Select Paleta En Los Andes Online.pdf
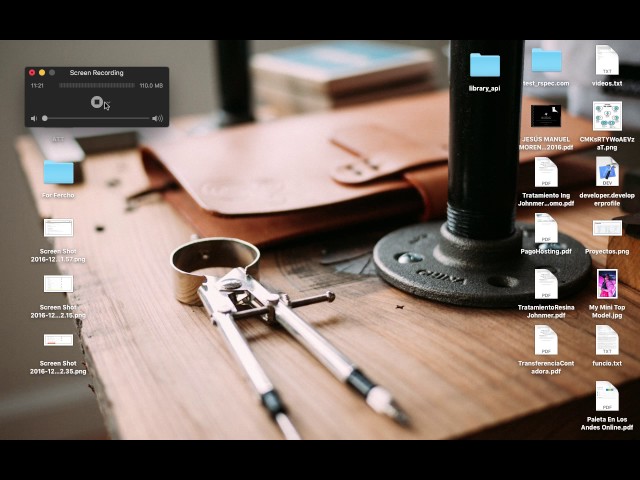Screen dimensions: 640x480 point(607,396)
